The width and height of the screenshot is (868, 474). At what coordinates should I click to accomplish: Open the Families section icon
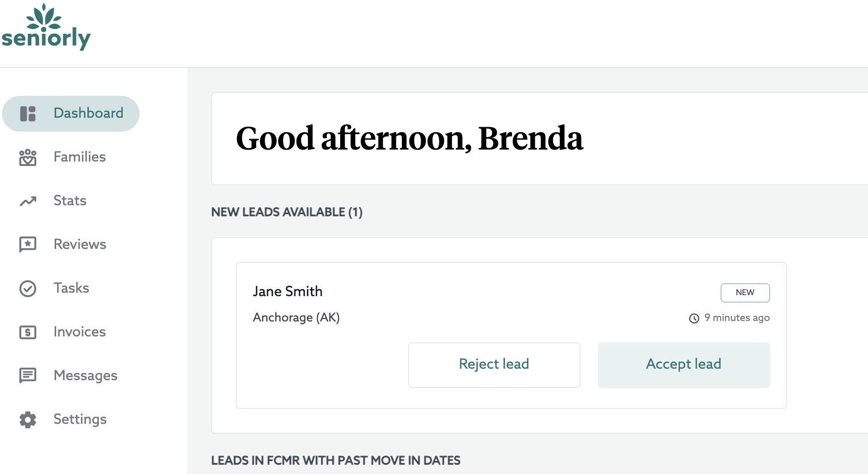(x=28, y=157)
